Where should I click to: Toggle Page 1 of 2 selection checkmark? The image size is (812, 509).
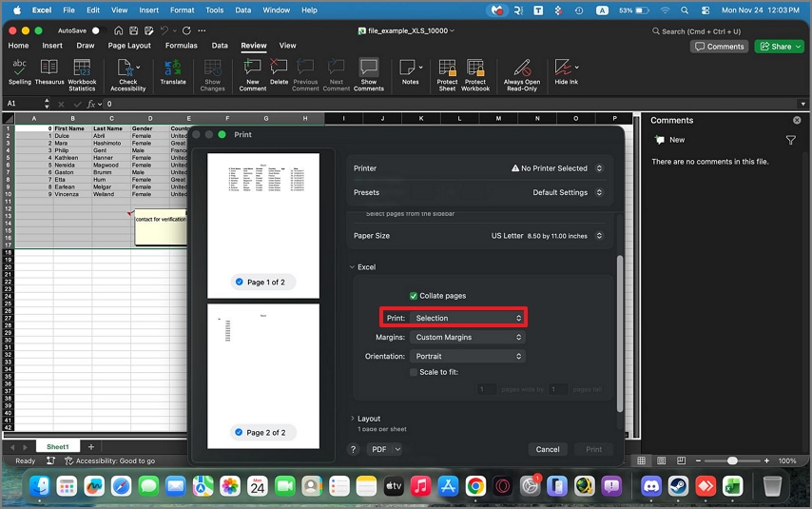(x=239, y=282)
